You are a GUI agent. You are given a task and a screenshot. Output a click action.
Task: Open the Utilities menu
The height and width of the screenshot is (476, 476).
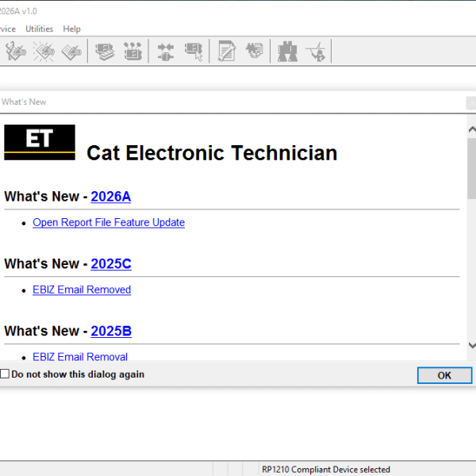coord(39,29)
